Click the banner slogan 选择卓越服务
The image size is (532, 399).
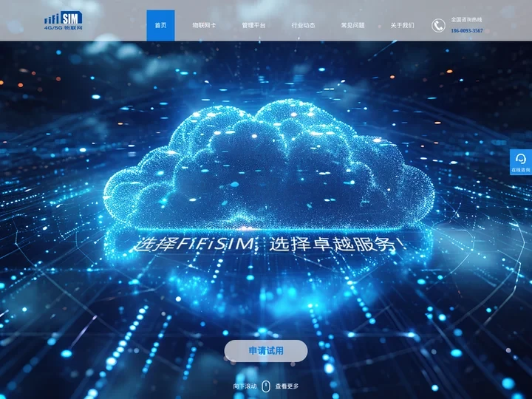point(337,245)
